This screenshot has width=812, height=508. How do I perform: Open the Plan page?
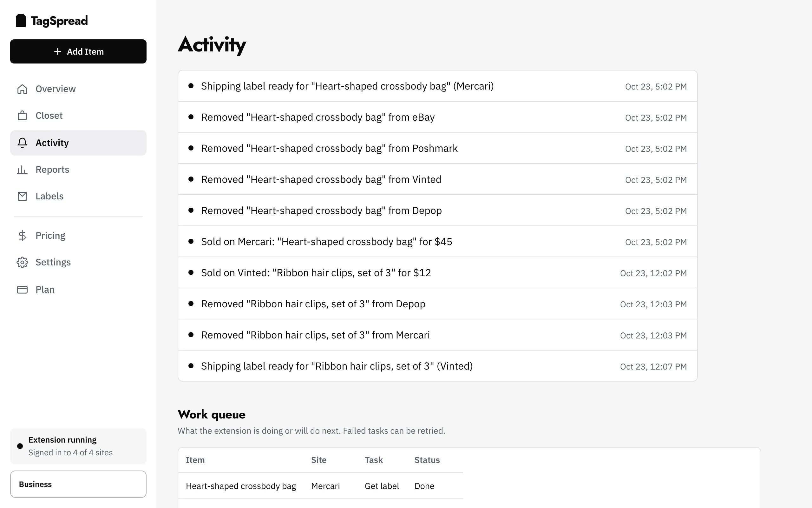tap(78, 290)
